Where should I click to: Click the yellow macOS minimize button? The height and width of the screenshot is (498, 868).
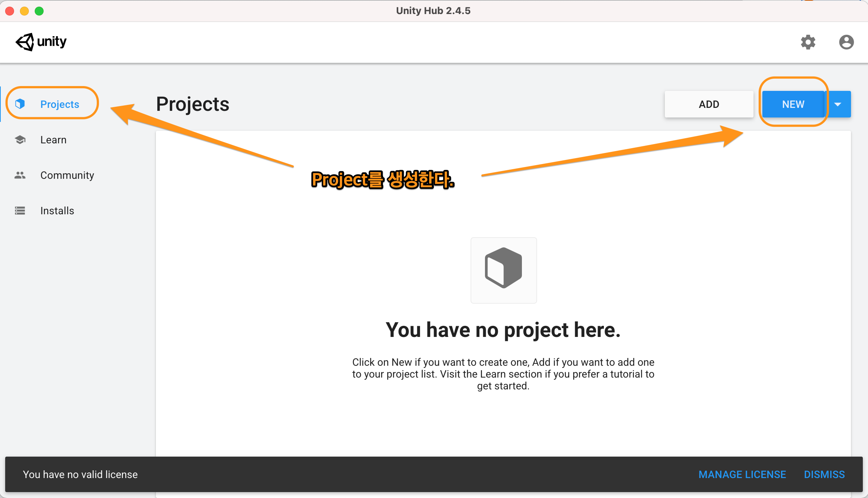[x=24, y=11]
